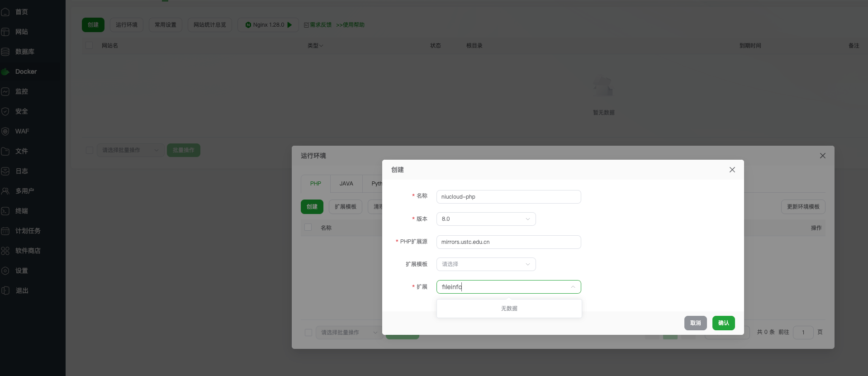This screenshot has height=376, width=868.
Task: Switch to the PHP tab
Action: (x=316, y=184)
